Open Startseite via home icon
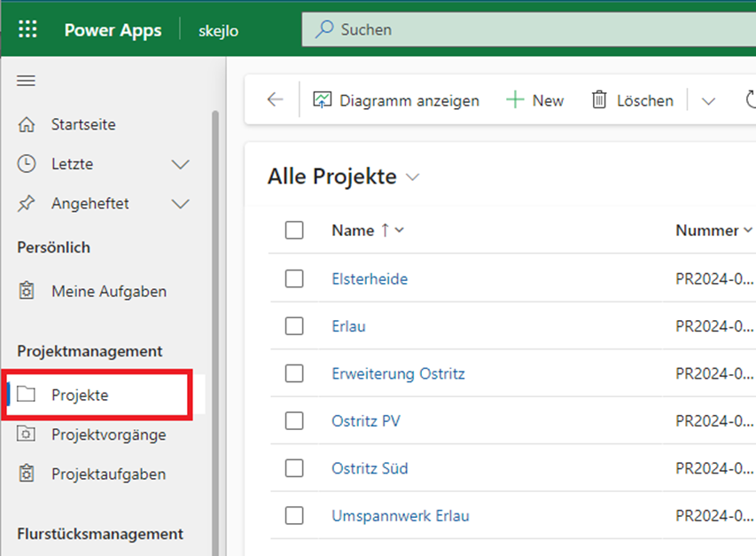The height and width of the screenshot is (556, 756). point(27,124)
